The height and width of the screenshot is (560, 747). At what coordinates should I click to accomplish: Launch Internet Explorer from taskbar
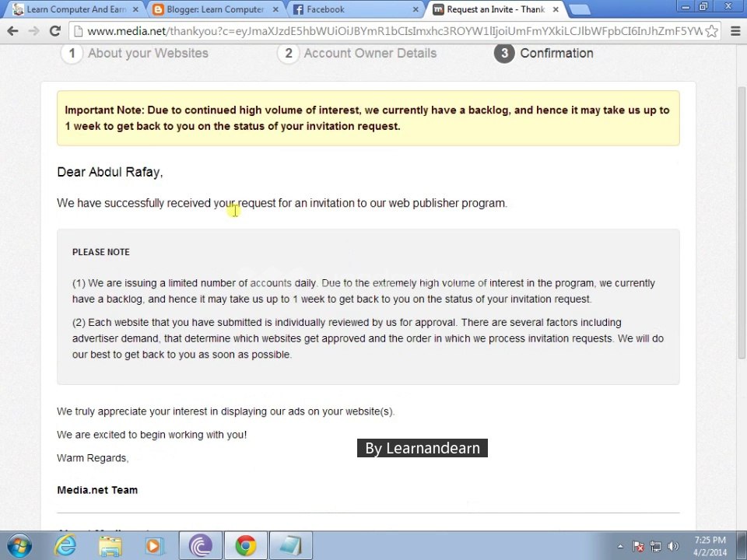tap(65, 546)
